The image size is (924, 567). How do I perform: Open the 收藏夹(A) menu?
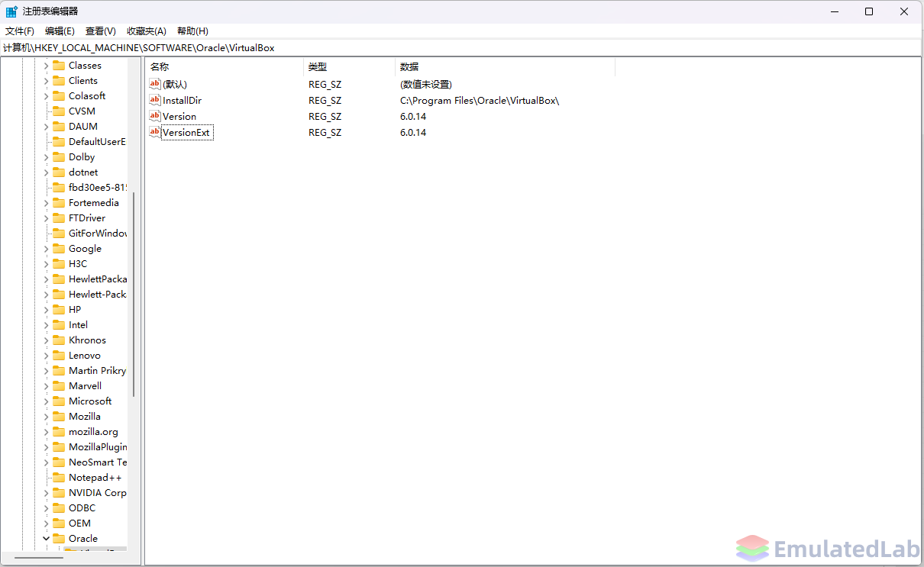click(x=147, y=31)
